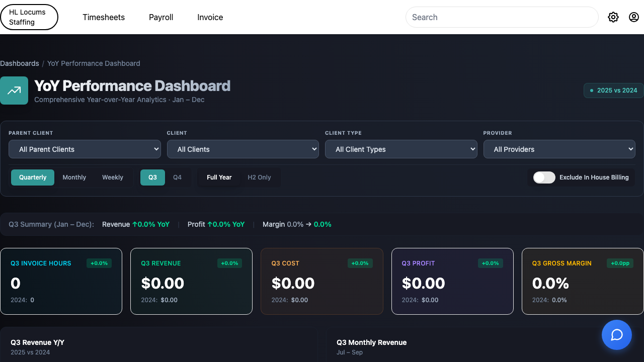Screen dimensions: 644x362
Task: Choose the H2 Only range
Action: [x=259, y=177]
